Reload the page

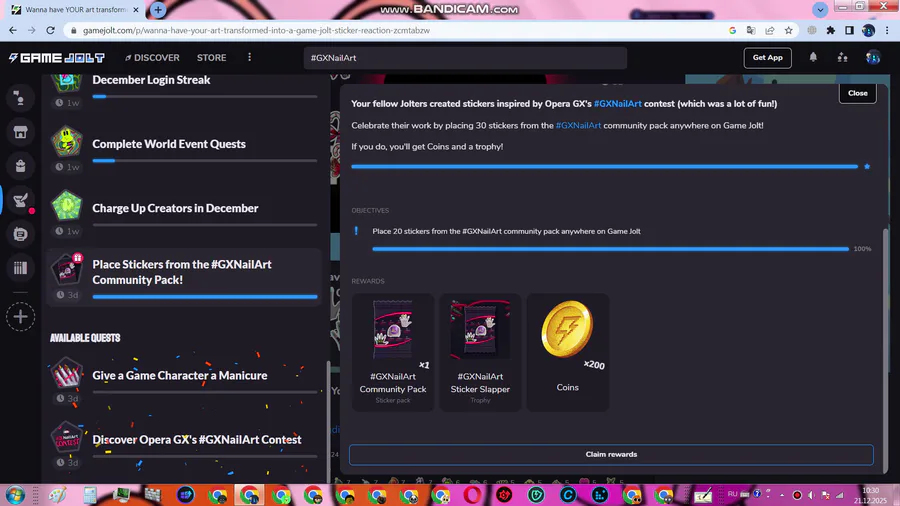pyautogui.click(x=51, y=30)
